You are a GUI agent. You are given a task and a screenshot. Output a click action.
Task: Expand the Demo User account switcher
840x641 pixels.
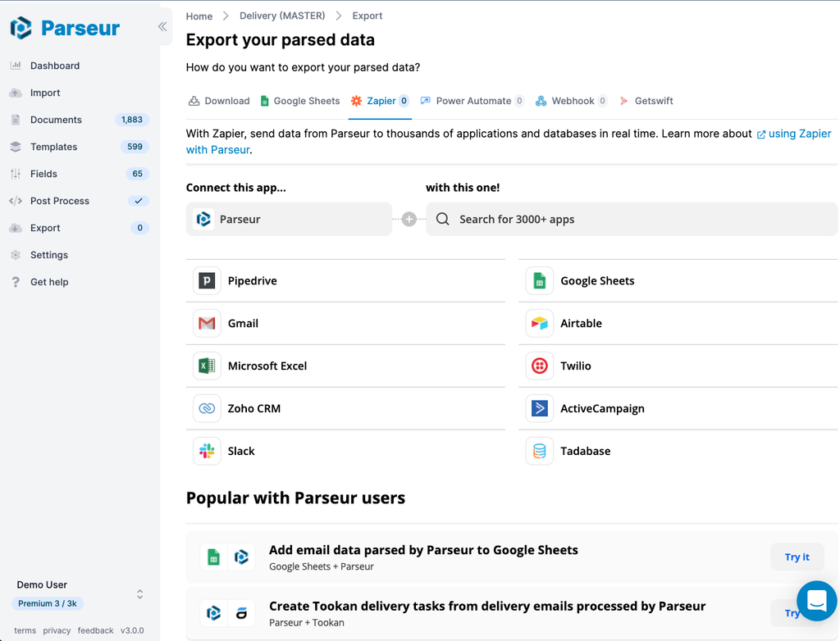139,593
